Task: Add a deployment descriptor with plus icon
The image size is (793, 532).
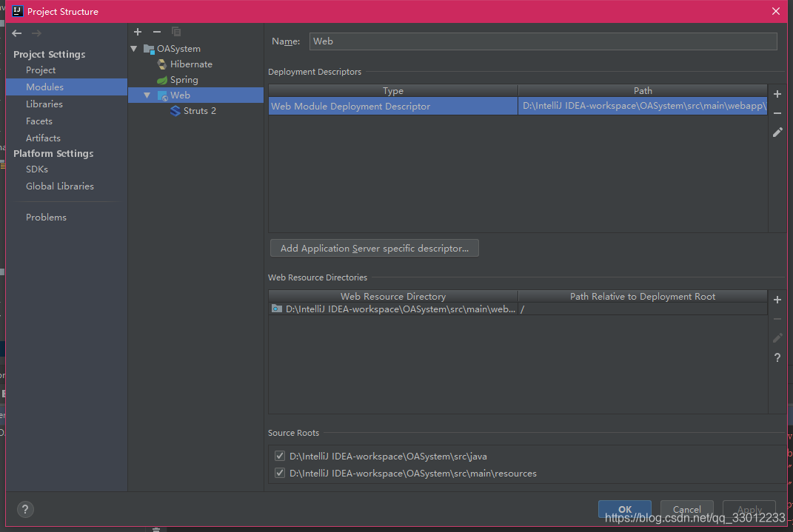Action: point(777,94)
